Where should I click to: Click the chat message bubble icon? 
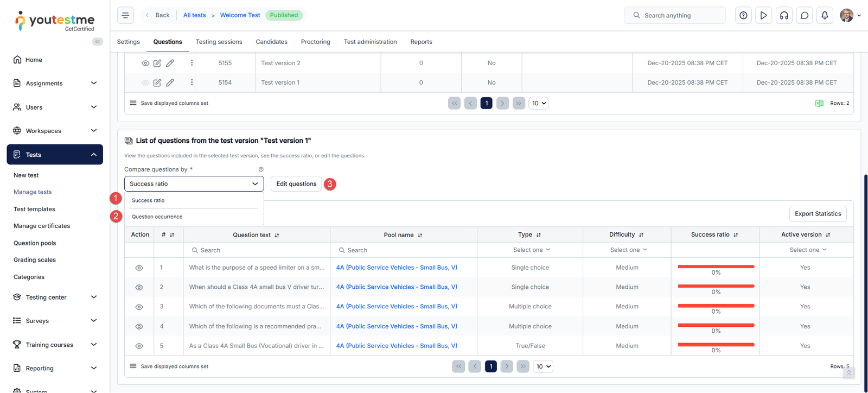(x=805, y=15)
